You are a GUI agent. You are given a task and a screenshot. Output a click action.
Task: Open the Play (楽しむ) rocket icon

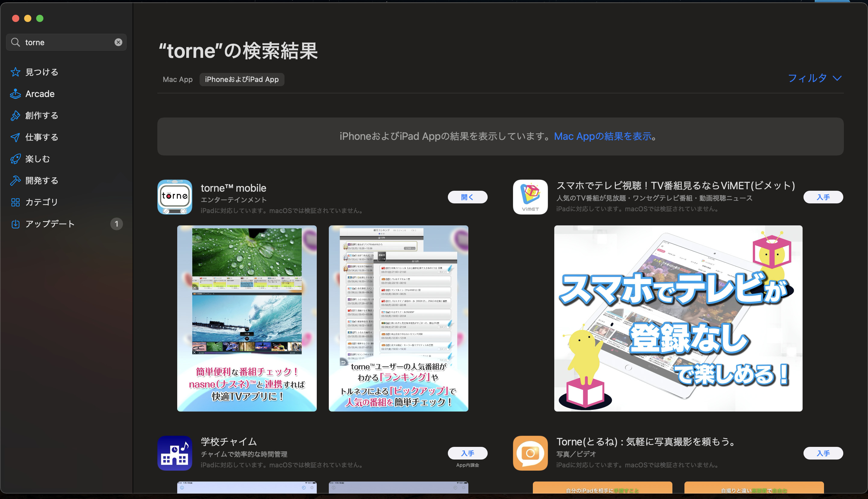(15, 159)
